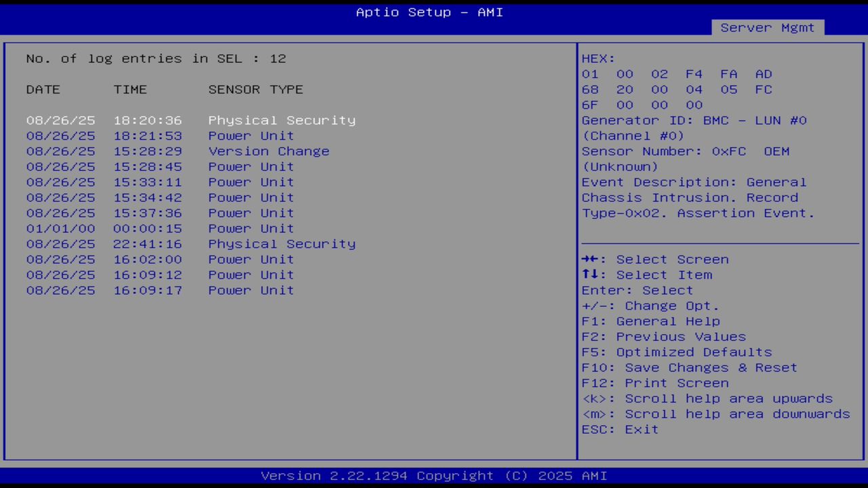Viewport: 868px width, 488px height.
Task: Select the Server Mgmt tab
Action: tap(767, 27)
